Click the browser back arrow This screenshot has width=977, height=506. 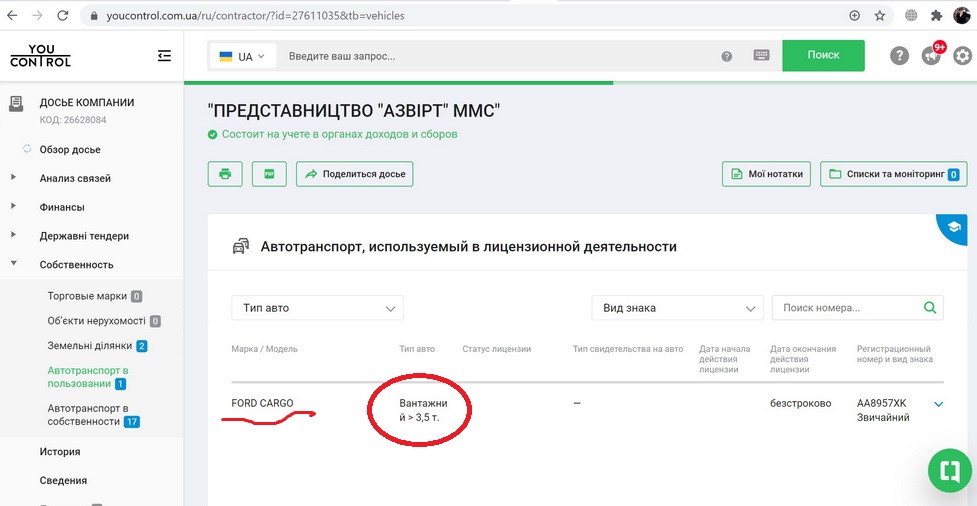(12, 16)
